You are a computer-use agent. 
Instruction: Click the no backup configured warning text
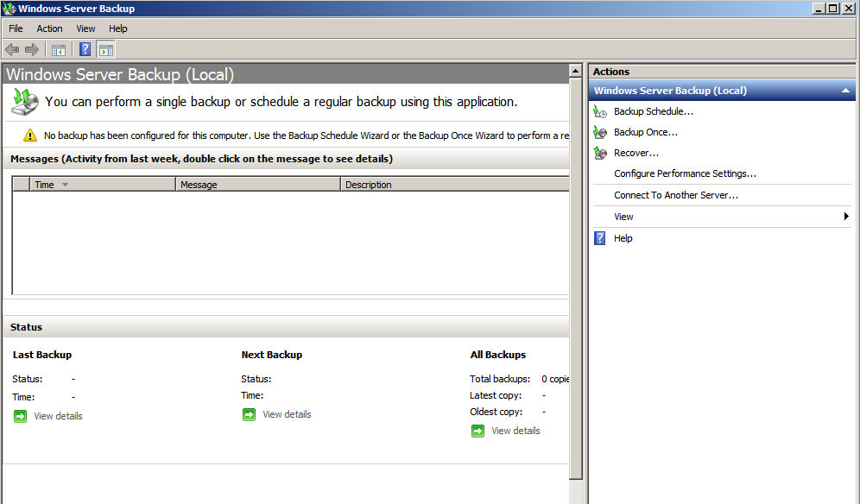306,135
